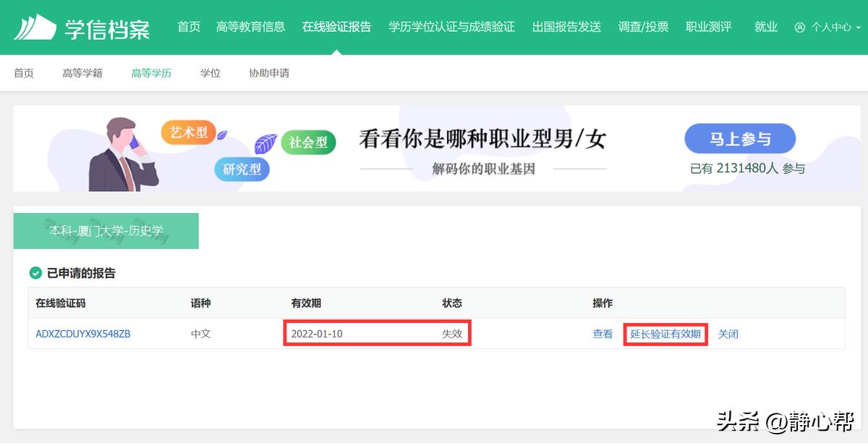The height and width of the screenshot is (446, 868).
Task: Switch to the 学位 sub-tab
Action: pyautogui.click(x=210, y=73)
